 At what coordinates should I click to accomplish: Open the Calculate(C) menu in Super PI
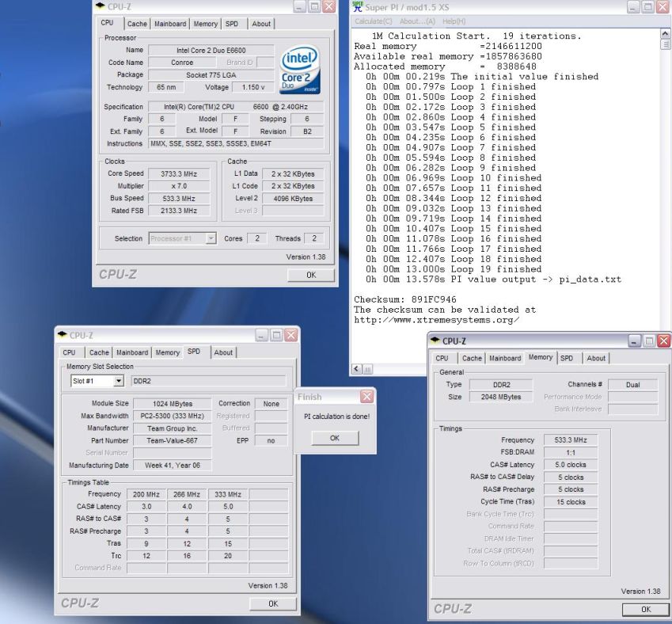(x=374, y=21)
